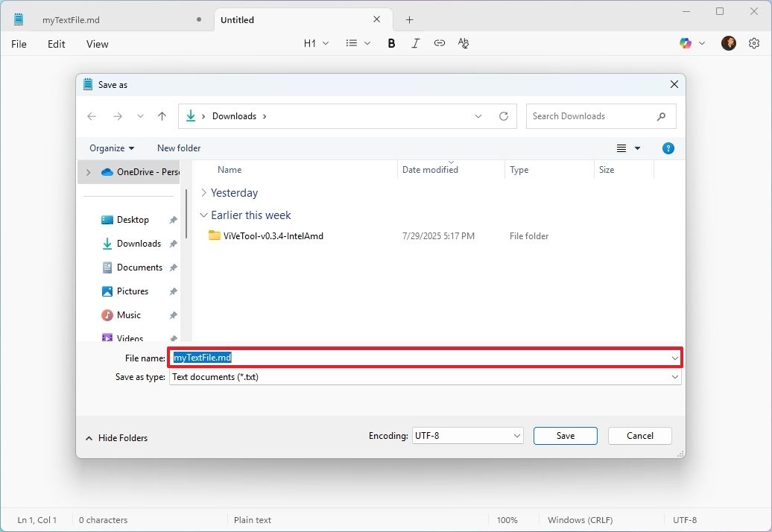772x532 pixels.
Task: Open Copilot from the Notepad toolbar
Action: click(685, 43)
